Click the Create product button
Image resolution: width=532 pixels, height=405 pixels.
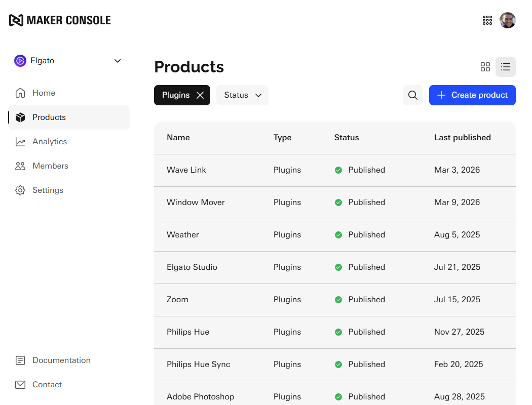tap(472, 95)
